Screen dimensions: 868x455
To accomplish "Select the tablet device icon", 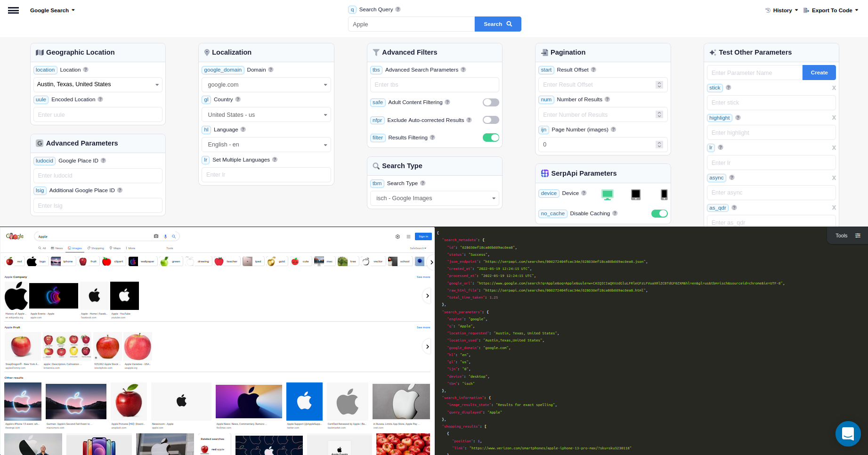I will click(x=636, y=194).
